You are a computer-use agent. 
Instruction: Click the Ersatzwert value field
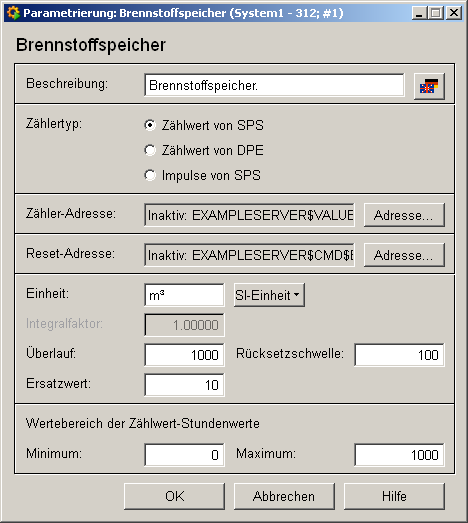point(184,385)
